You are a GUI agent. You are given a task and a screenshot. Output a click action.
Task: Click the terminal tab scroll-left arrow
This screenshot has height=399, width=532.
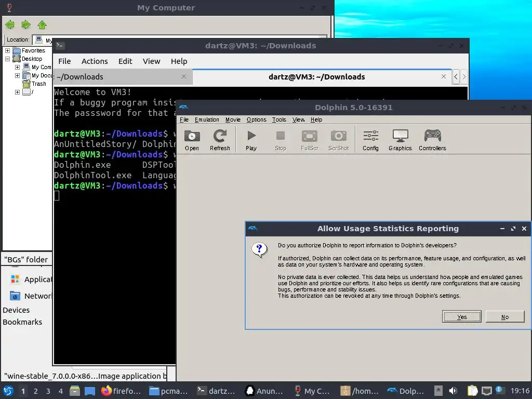[456, 77]
